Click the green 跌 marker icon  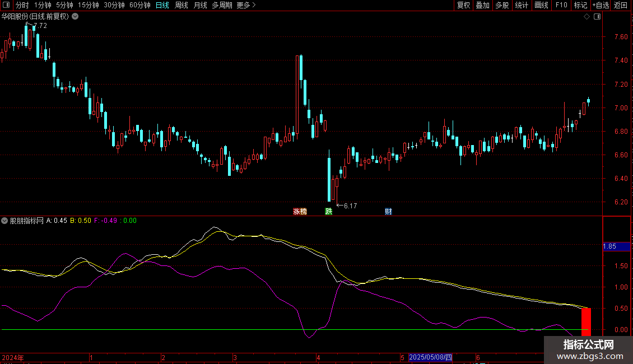tap(328, 212)
